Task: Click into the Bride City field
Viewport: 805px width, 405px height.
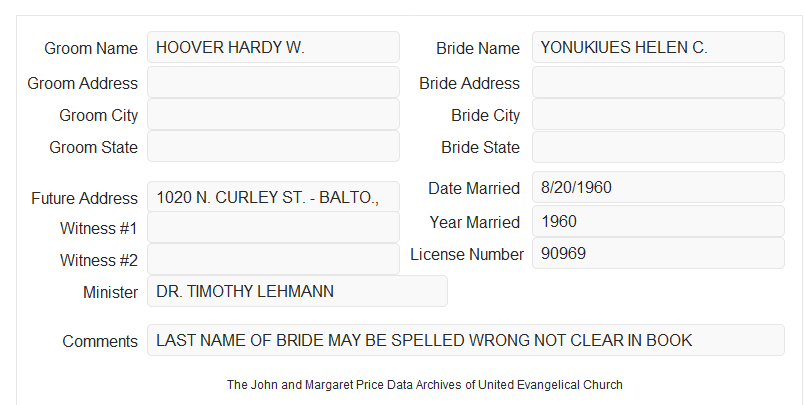Action: (658, 114)
